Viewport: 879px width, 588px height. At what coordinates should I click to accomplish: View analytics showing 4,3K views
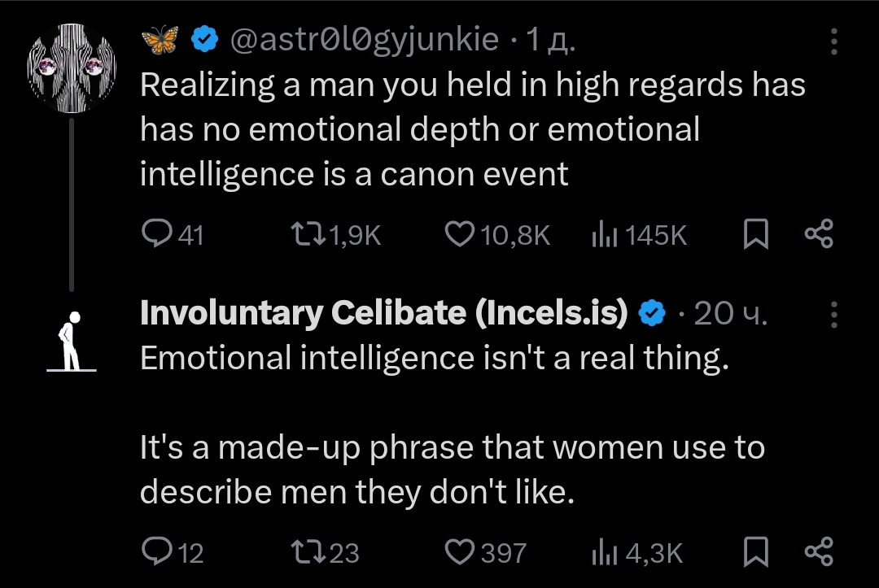click(x=602, y=552)
